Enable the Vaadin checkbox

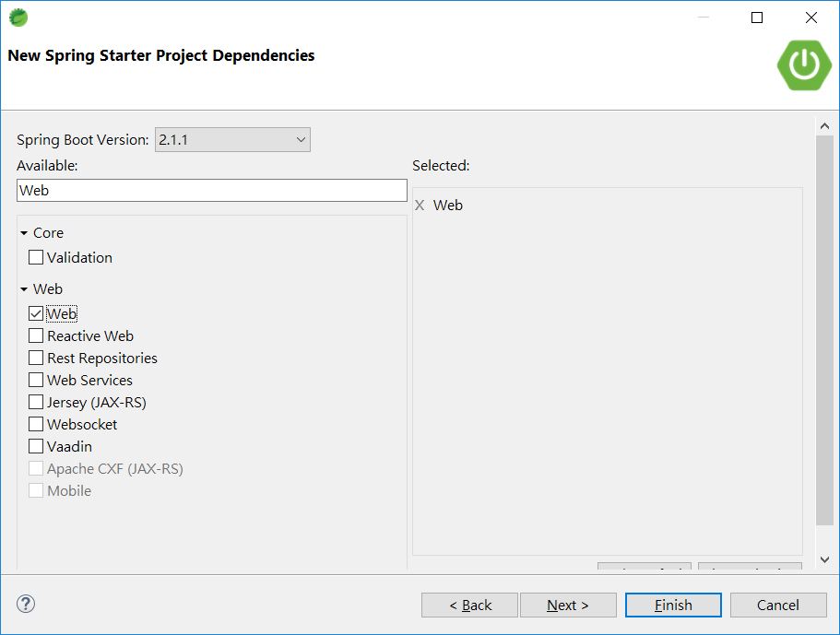[36, 446]
